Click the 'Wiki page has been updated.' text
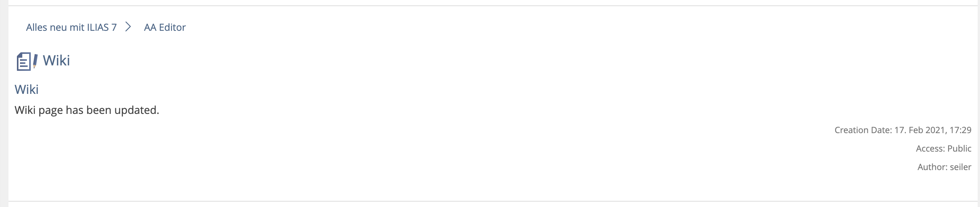This screenshot has height=207, width=980. point(87,110)
